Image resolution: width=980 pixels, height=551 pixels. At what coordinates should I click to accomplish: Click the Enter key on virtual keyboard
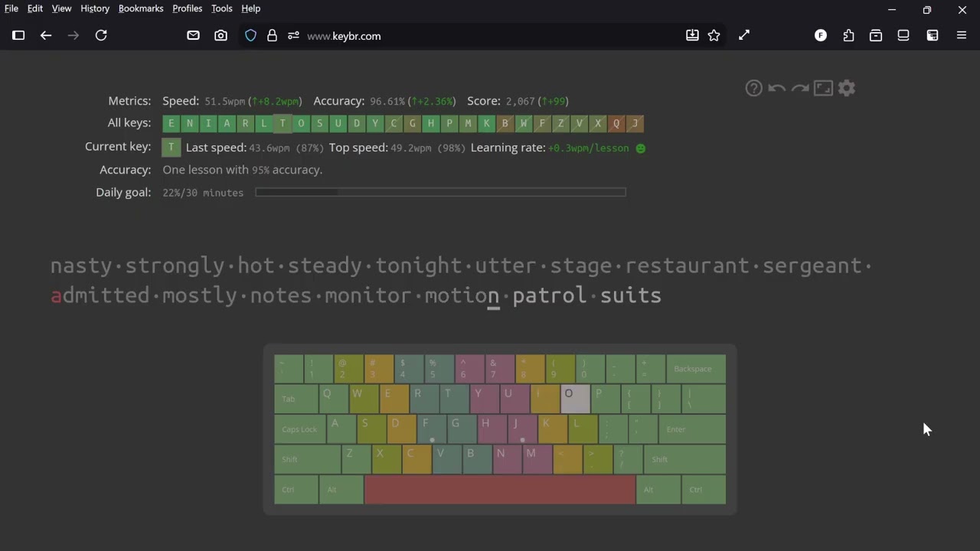[x=692, y=429]
